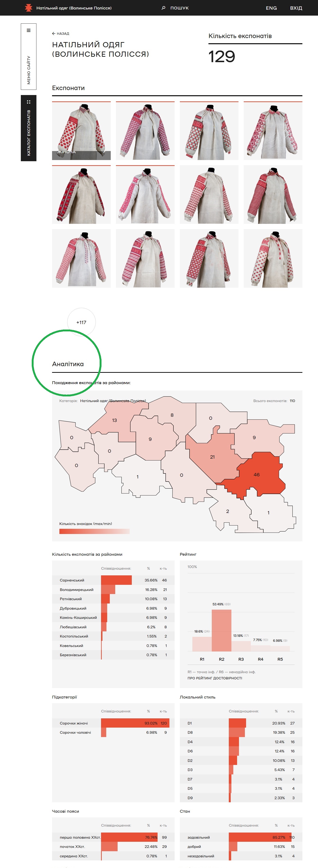The image size is (318, 868).
Task: Open ПРО РЕЙТИНГ ДОСТОВІРНОСТІ link
Action: tap(215, 678)
